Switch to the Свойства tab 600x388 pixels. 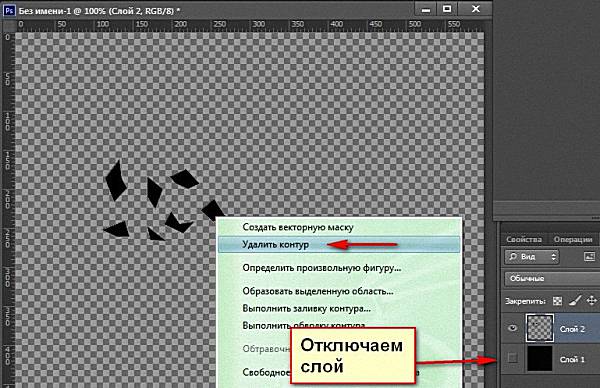click(524, 240)
